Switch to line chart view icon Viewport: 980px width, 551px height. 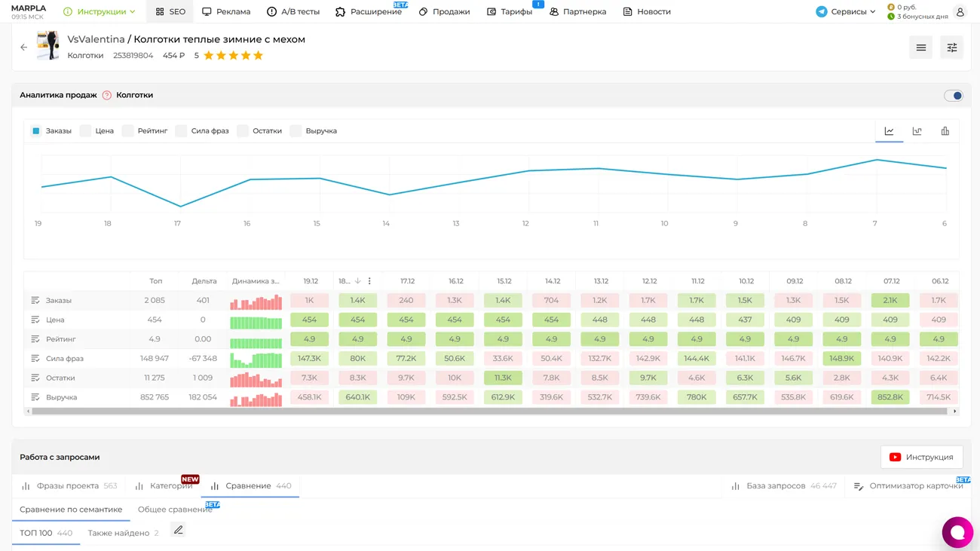889,131
